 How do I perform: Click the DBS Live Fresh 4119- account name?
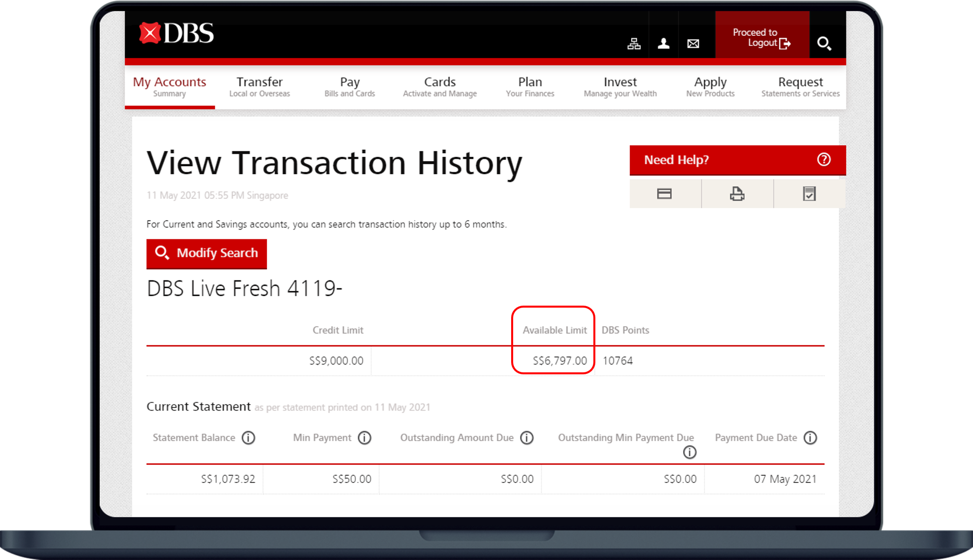point(245,288)
